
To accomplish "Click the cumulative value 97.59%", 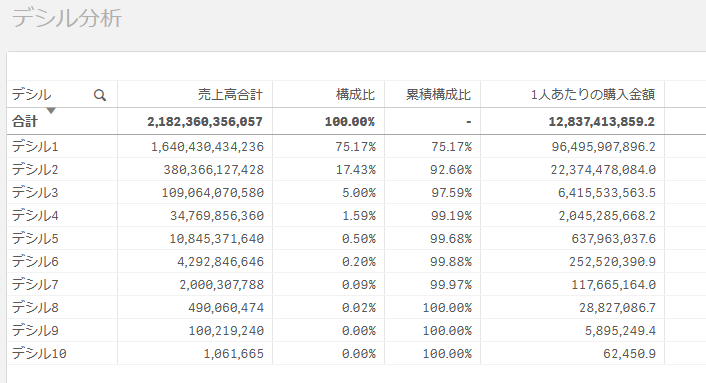I will point(451,193).
